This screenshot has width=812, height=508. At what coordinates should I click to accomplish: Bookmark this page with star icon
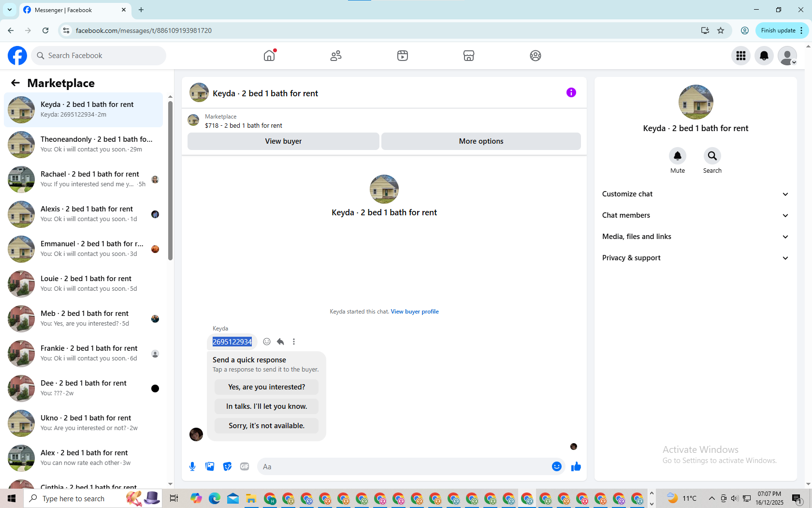tap(721, 30)
